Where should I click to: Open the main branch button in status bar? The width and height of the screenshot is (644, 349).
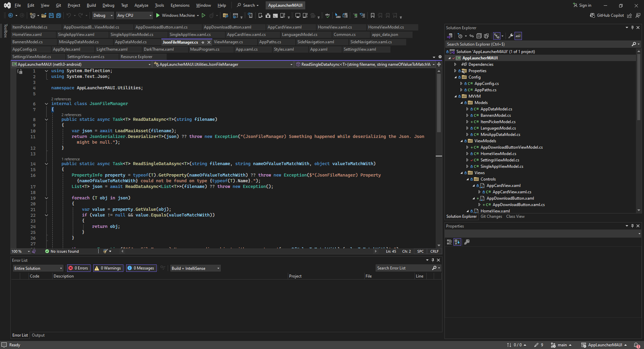coord(561,345)
